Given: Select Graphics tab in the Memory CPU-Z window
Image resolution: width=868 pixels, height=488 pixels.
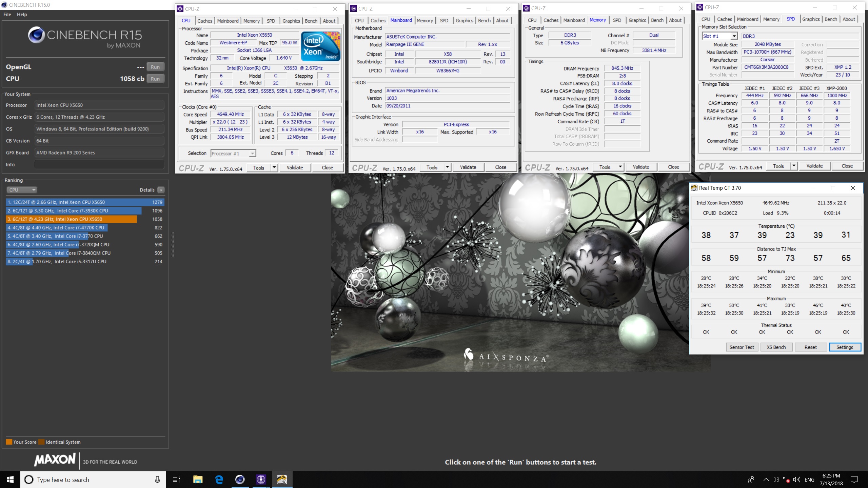Looking at the screenshot, I should point(637,20).
